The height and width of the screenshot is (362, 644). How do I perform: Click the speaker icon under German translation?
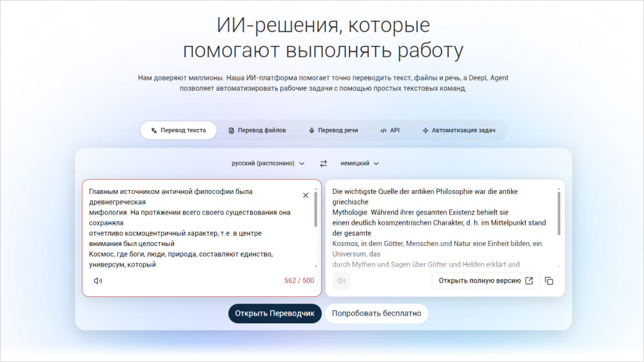coord(342,281)
